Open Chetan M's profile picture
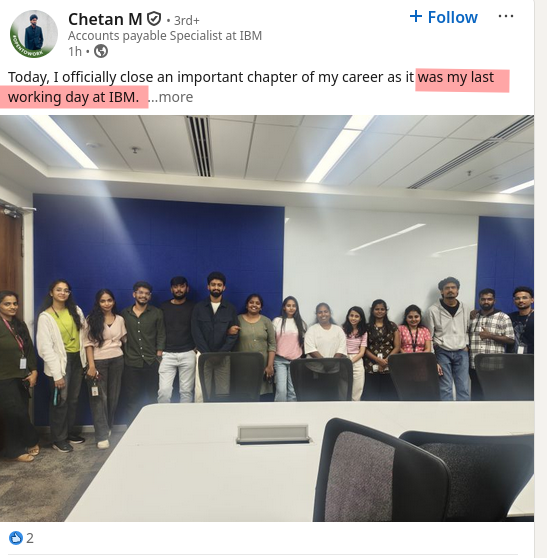547x558 pixels. [34, 34]
